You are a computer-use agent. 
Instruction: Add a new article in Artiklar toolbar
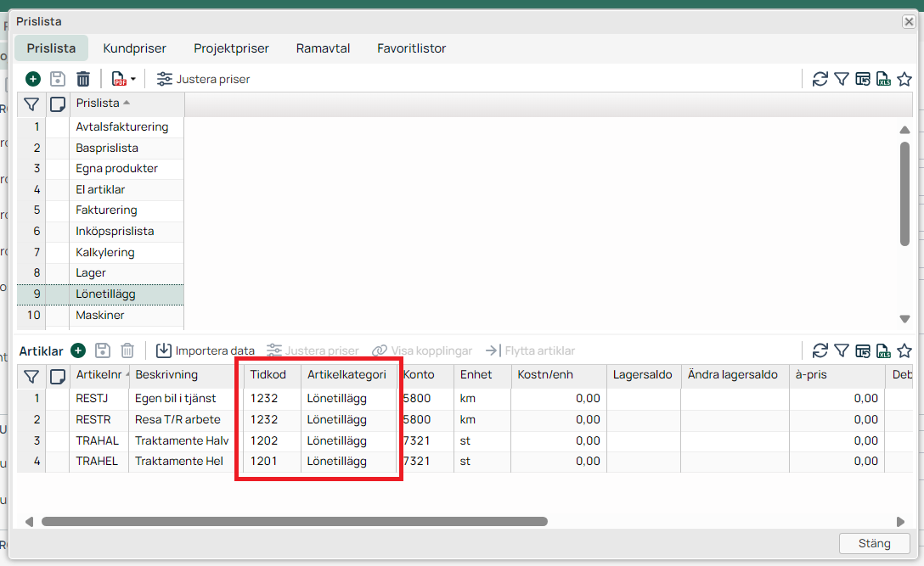coord(78,350)
